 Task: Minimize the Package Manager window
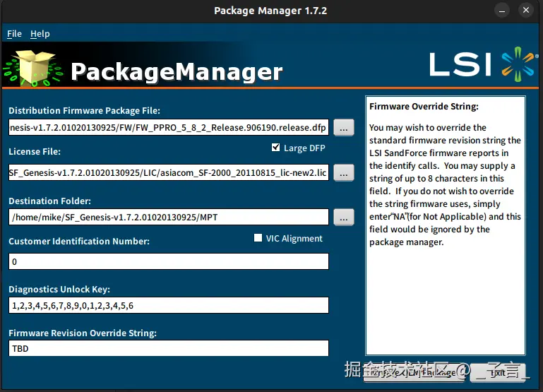tap(502, 11)
